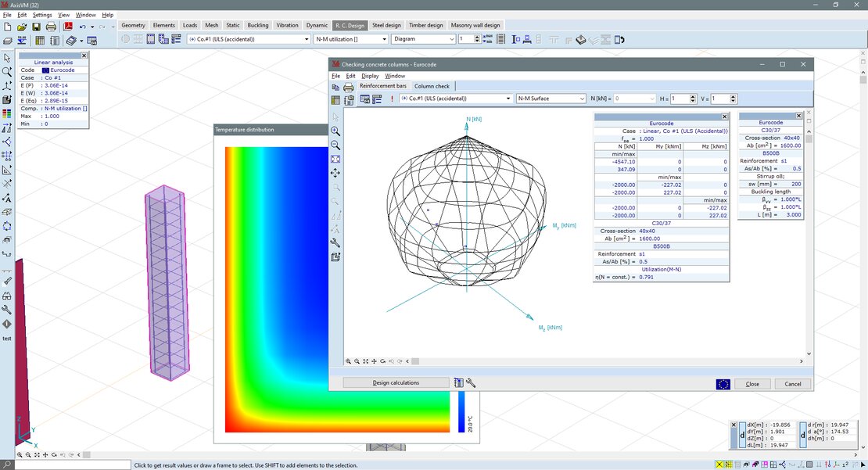Screen dimensions: 868x470
Task: Click the zoom out magnifier in dialog
Action: pos(335,145)
